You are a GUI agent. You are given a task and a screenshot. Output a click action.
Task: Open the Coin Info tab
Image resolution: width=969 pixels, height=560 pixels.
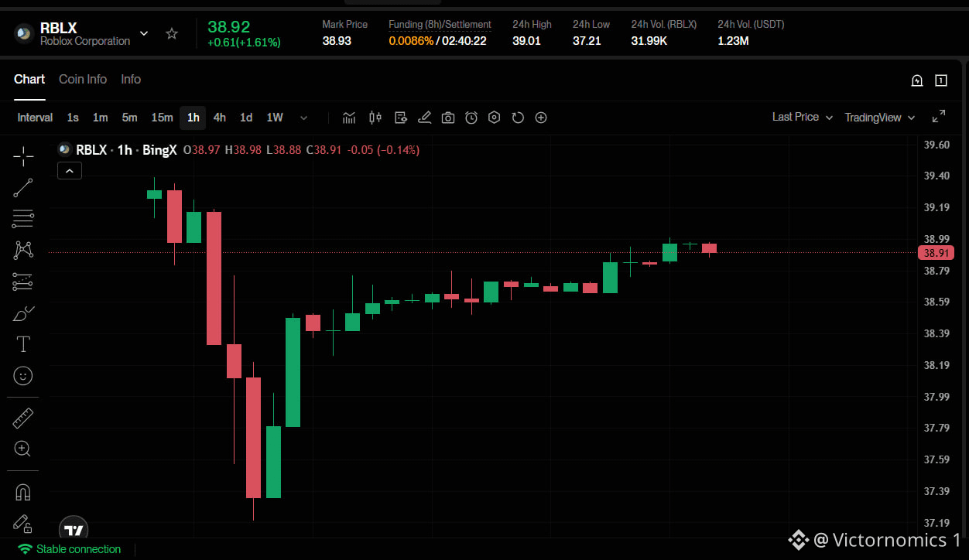point(83,79)
